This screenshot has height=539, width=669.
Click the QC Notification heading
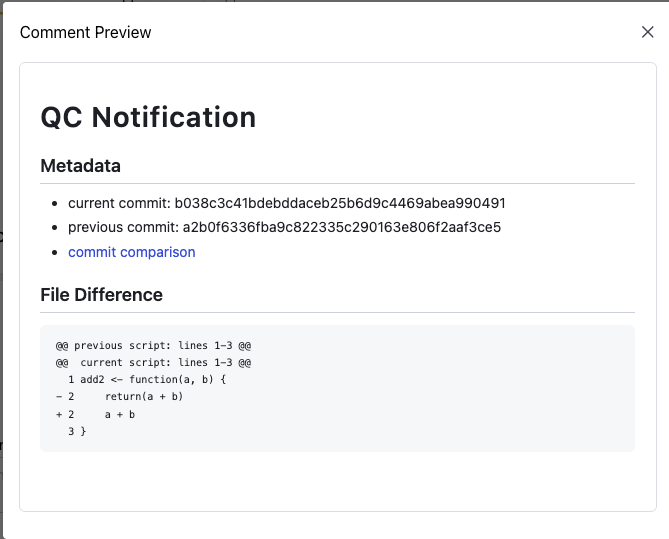(x=148, y=117)
